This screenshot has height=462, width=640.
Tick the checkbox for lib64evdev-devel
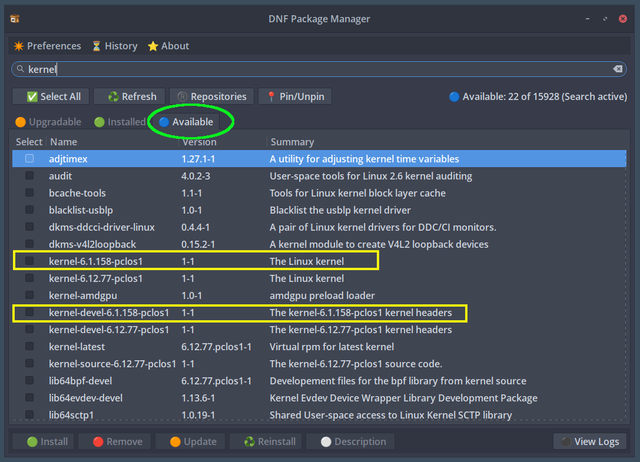coord(29,398)
